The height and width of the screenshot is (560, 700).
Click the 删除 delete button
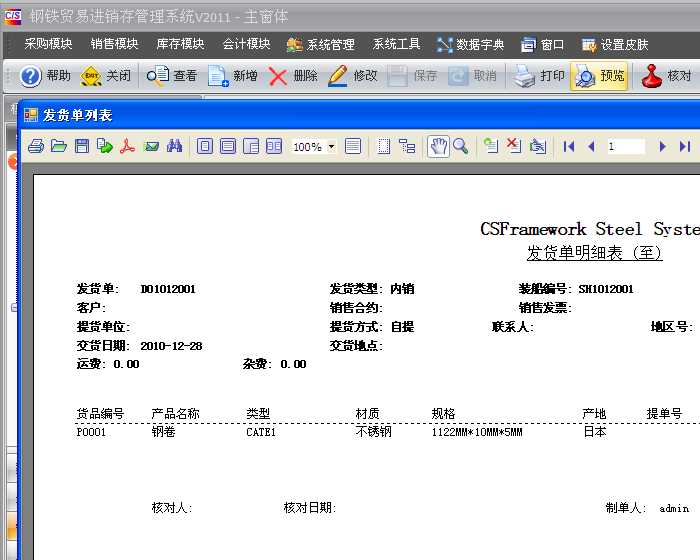(293, 76)
